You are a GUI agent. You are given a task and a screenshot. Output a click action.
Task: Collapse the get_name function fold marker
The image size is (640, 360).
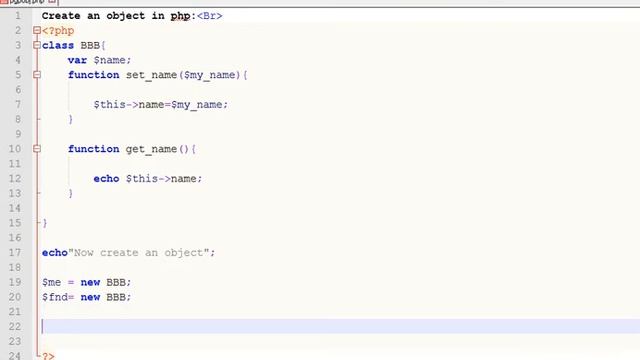coord(37,149)
